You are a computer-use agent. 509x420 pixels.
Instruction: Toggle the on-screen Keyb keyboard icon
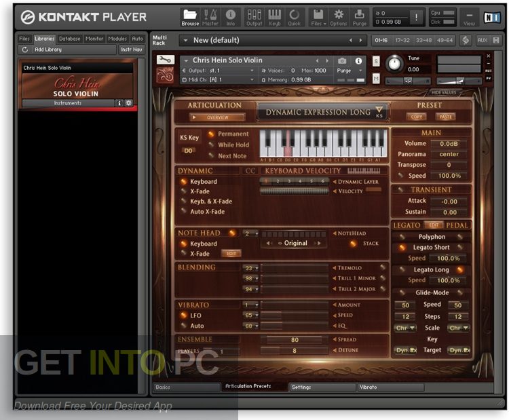275,18
